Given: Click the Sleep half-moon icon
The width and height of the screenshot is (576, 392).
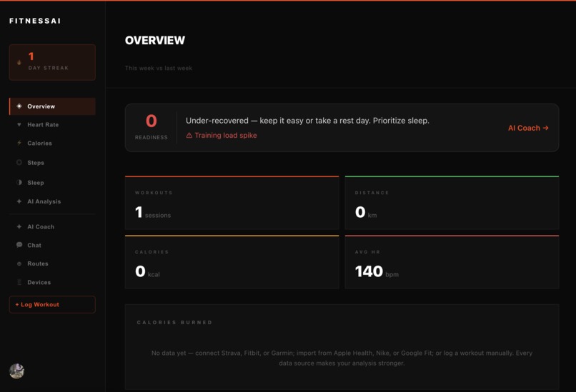Looking at the screenshot, I should pos(19,182).
